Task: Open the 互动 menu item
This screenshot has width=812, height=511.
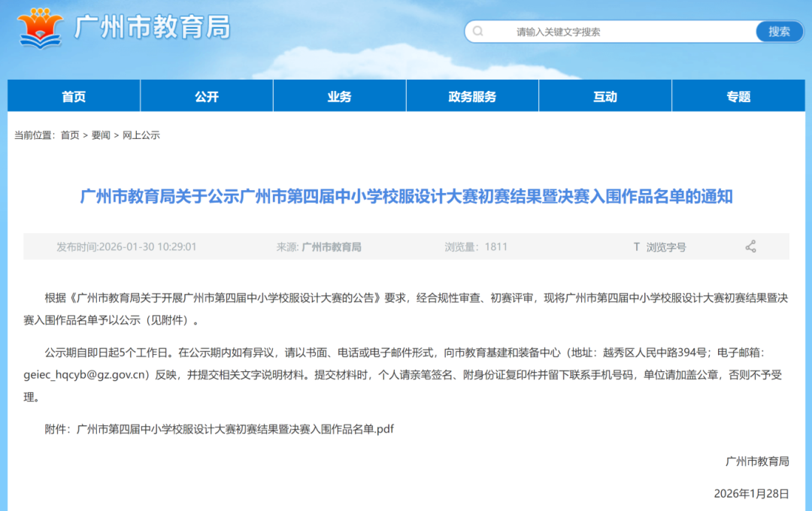Action: point(604,95)
